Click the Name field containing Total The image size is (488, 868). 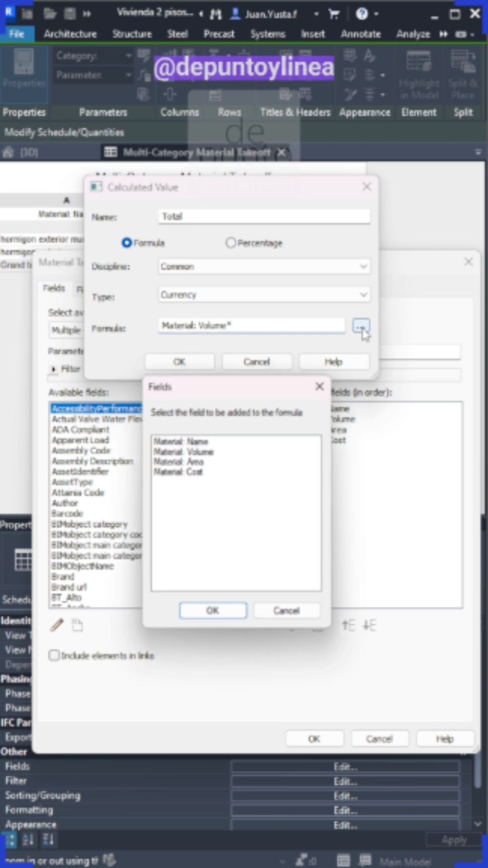(x=264, y=217)
